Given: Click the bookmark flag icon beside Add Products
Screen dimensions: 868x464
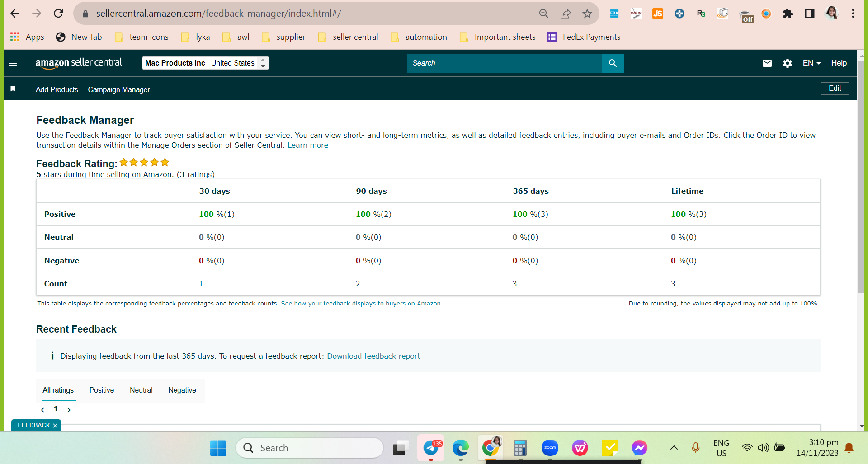Looking at the screenshot, I should coord(13,89).
